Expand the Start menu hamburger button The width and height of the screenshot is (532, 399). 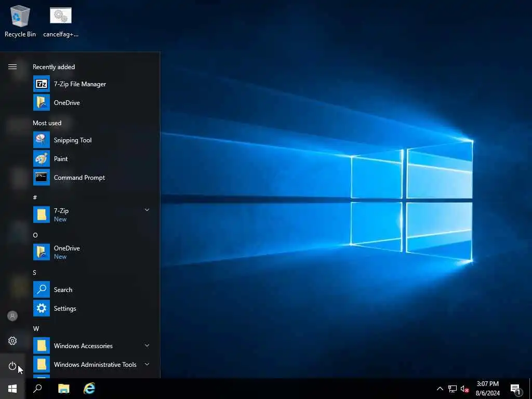tap(12, 67)
